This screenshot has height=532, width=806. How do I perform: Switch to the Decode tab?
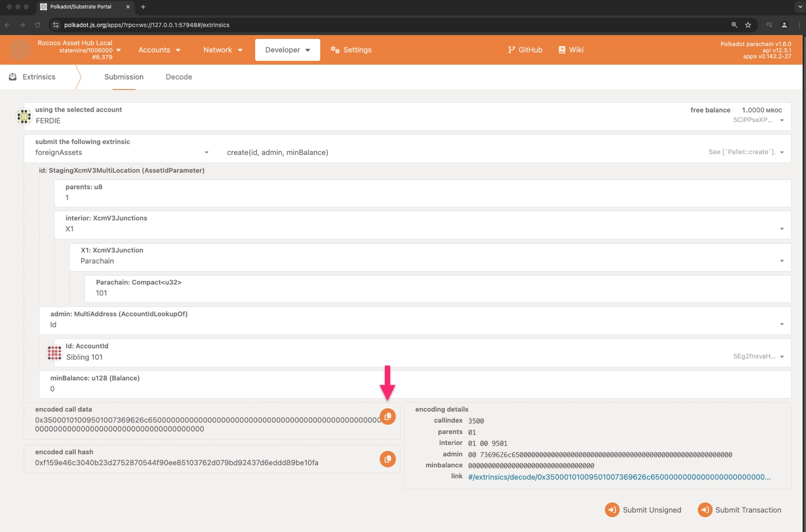coord(179,77)
